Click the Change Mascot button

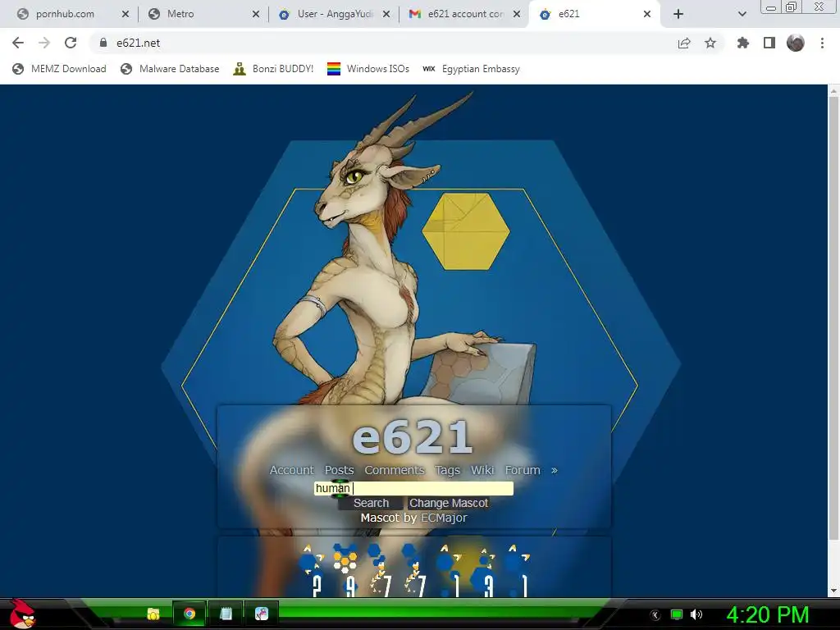click(449, 503)
